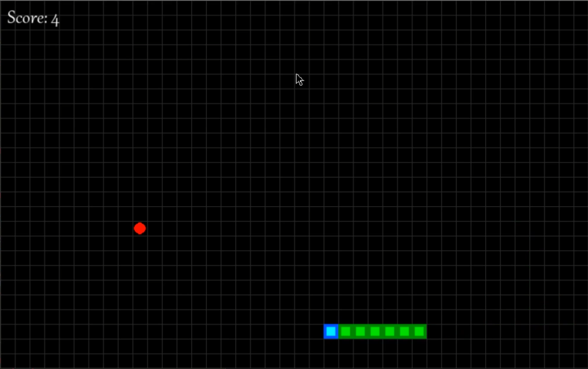Click the blue snake head square
588x369 pixels.
pyautogui.click(x=331, y=331)
